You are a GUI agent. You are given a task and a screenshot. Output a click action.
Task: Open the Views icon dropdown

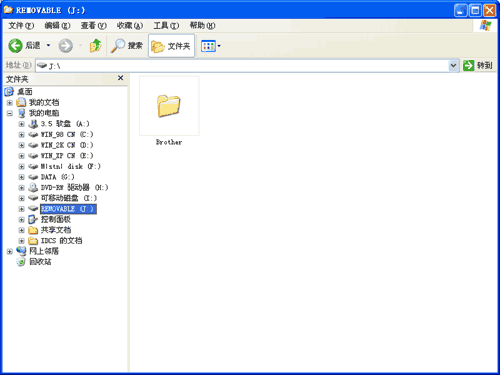(x=211, y=46)
